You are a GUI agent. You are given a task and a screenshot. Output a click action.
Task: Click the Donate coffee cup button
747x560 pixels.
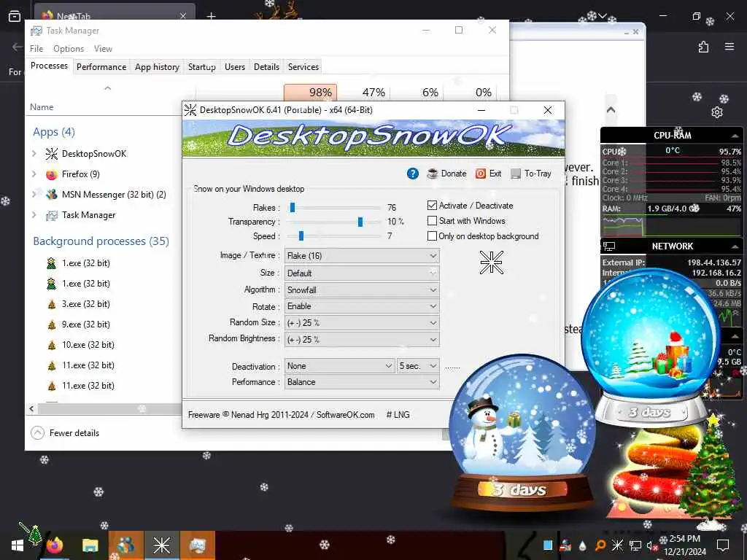(x=446, y=174)
